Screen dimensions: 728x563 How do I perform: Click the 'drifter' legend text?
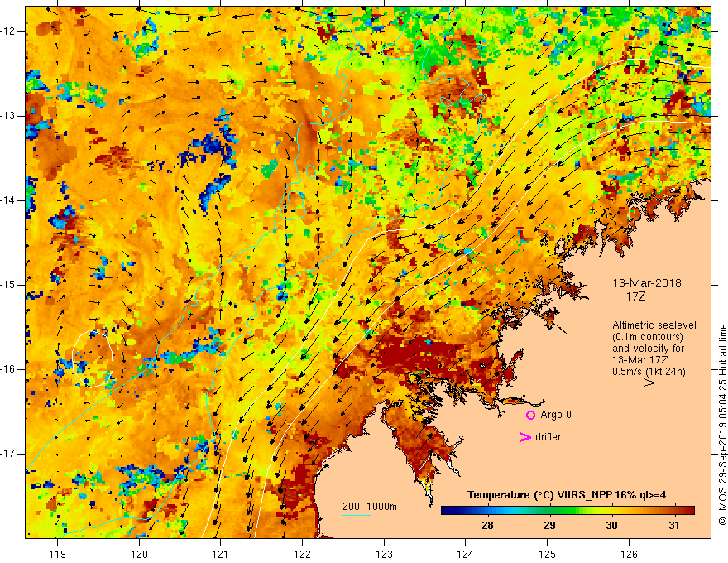click(548, 437)
